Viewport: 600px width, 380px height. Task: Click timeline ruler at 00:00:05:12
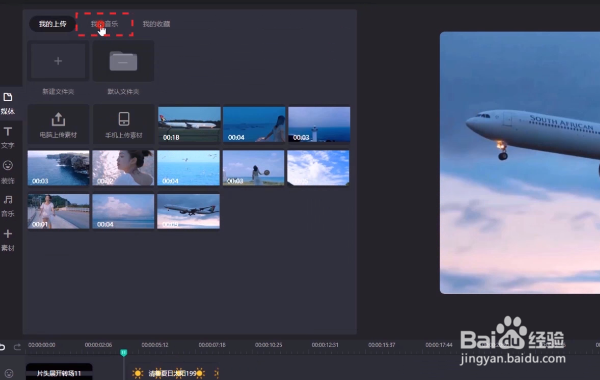155,345
